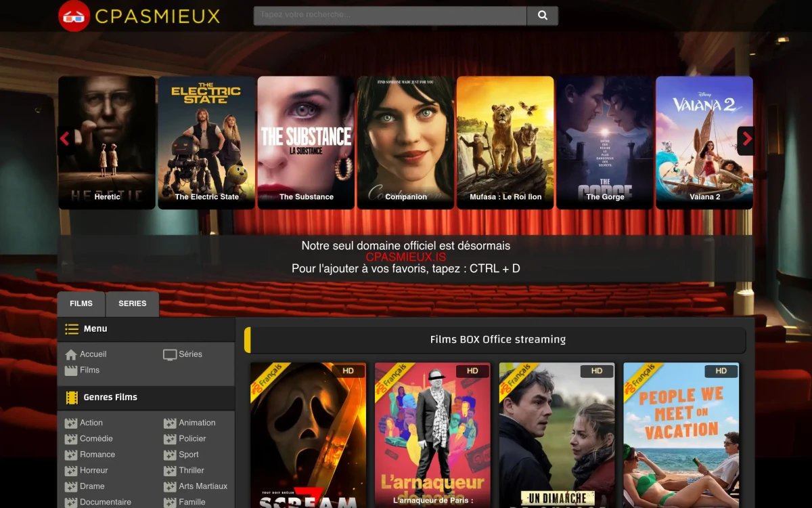
Task: Click the clapperboard icon beside Documentaire
Action: [71, 503]
